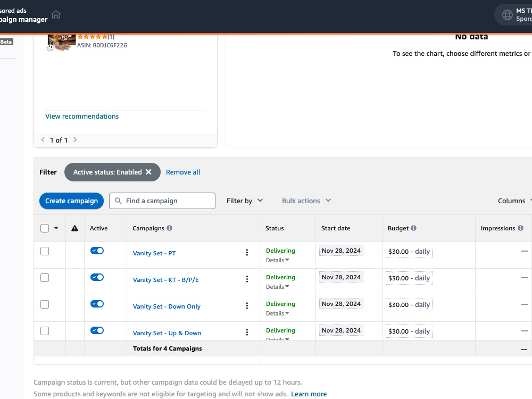Open the Vanity Set - KT - B/P/E campaign
This screenshot has width=532, height=399.
166,280
